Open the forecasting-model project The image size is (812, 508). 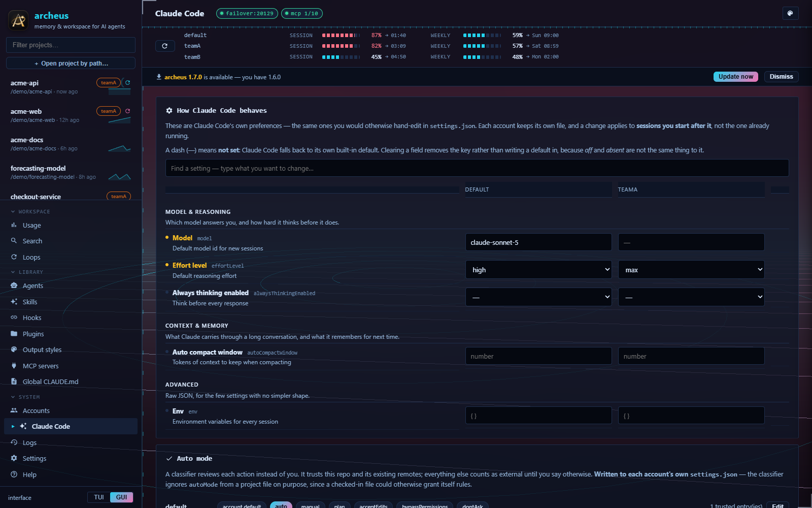[71, 172]
